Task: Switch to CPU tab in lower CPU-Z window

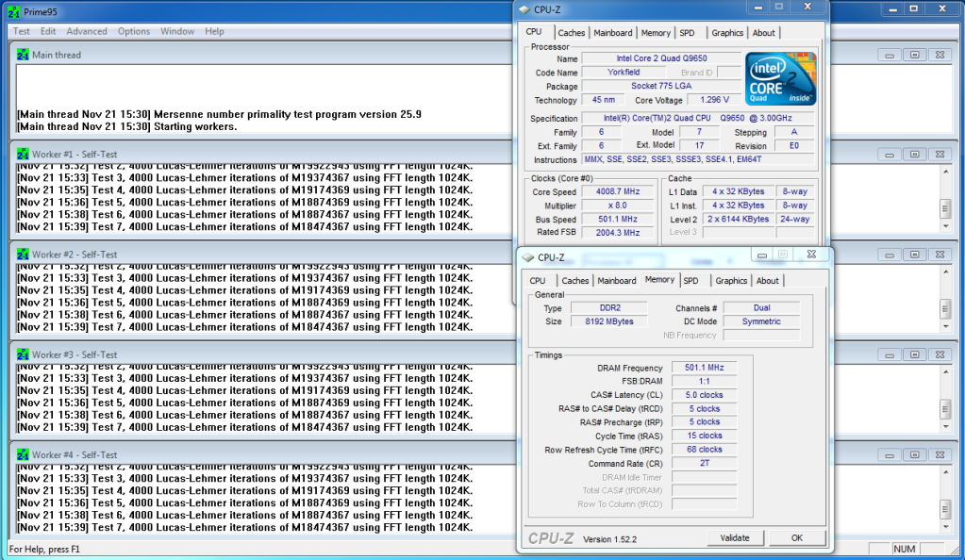Action: pos(538,281)
